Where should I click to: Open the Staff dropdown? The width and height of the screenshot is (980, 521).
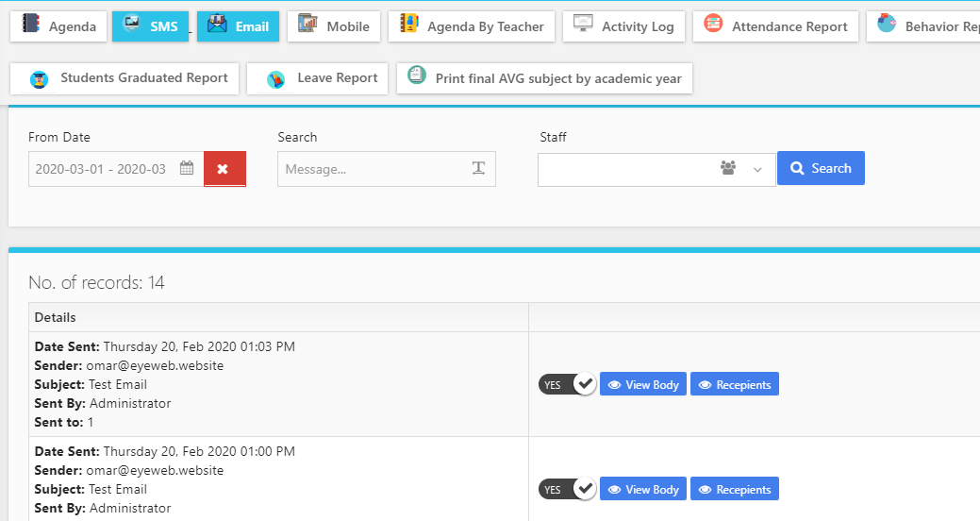click(x=656, y=170)
